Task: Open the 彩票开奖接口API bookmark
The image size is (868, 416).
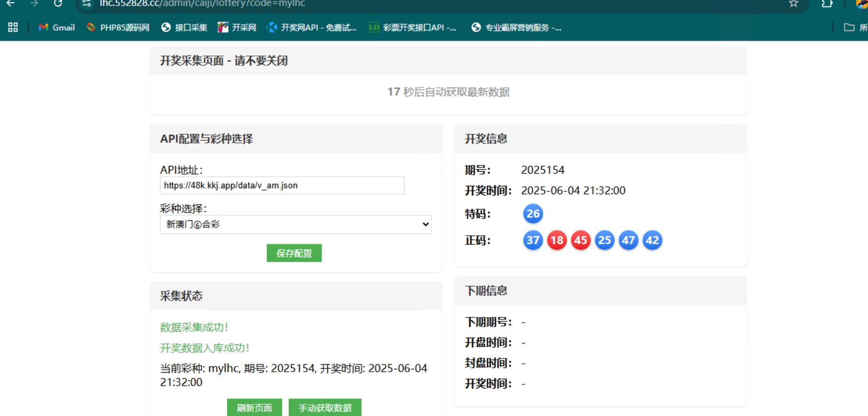Action: 413,27
